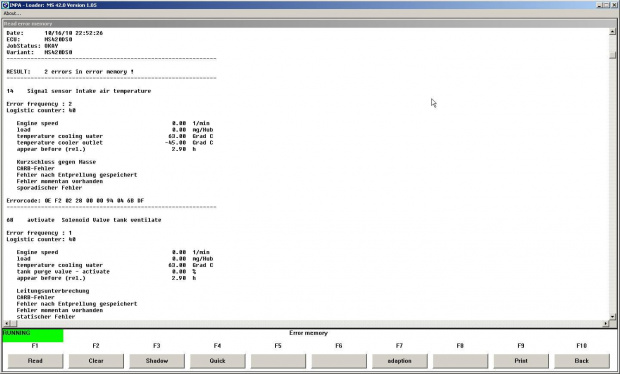Click the adaption button under F7

(399, 361)
